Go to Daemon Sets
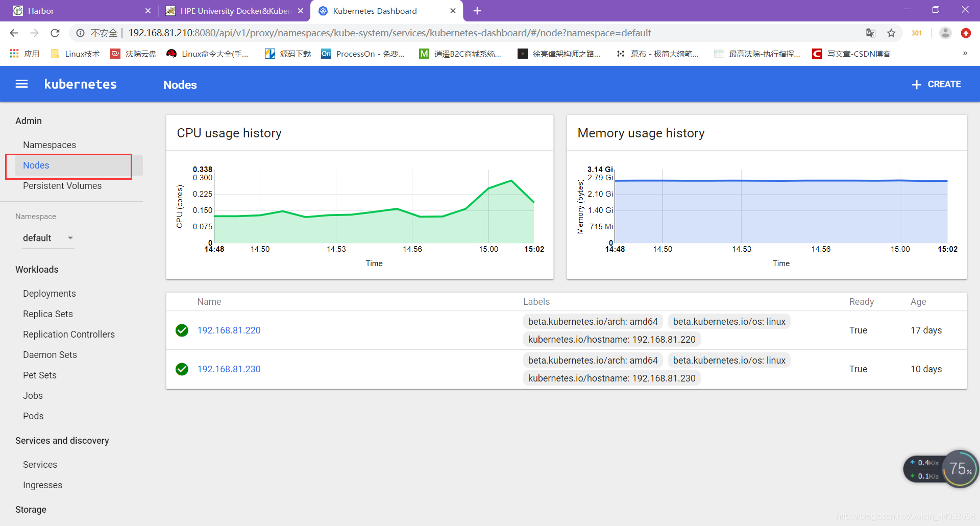The height and width of the screenshot is (526, 980). pyautogui.click(x=50, y=355)
